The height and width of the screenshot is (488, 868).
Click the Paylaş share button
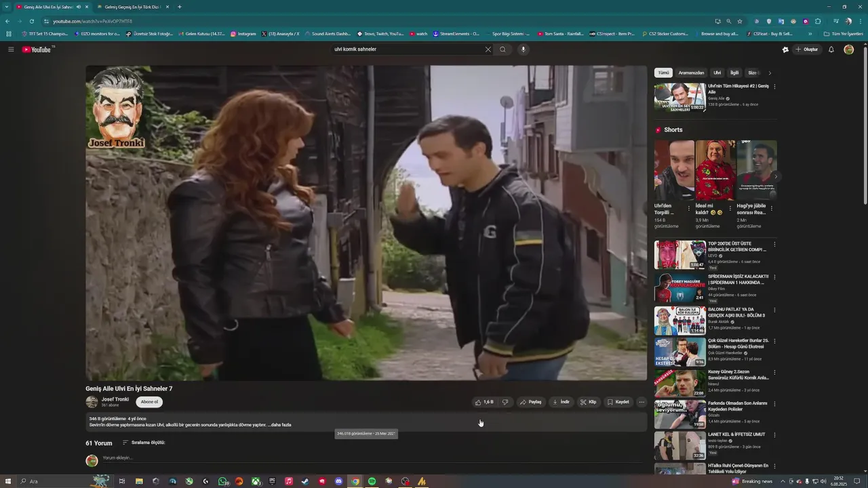[x=530, y=402]
